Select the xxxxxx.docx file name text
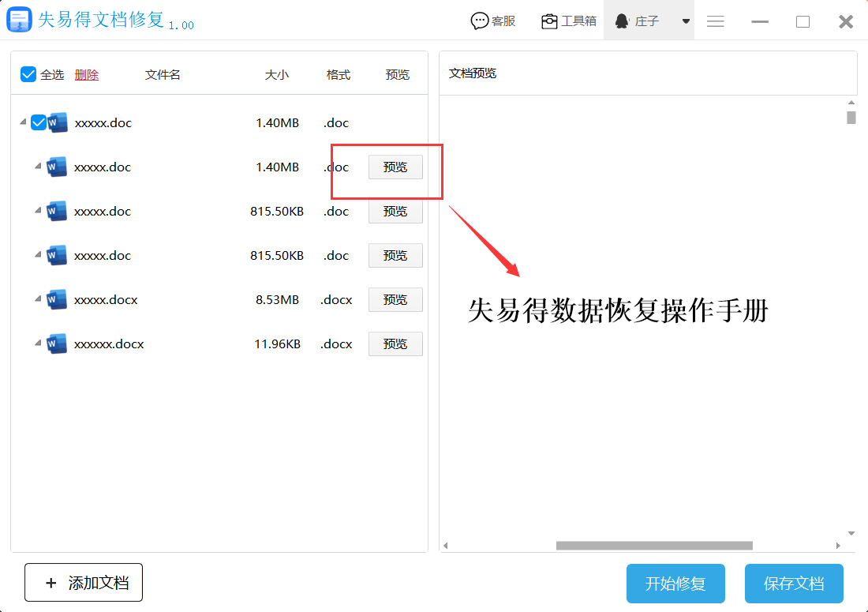The image size is (868, 612). pyautogui.click(x=109, y=344)
